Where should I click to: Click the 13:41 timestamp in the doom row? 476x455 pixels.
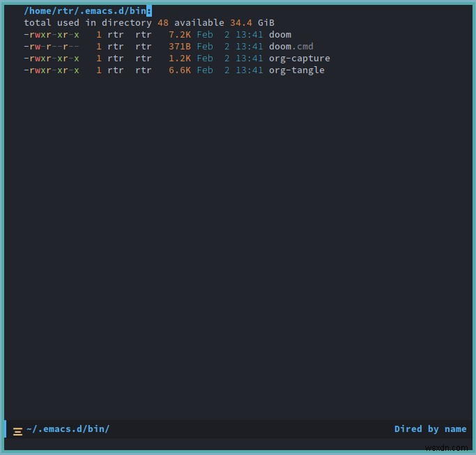click(x=249, y=35)
